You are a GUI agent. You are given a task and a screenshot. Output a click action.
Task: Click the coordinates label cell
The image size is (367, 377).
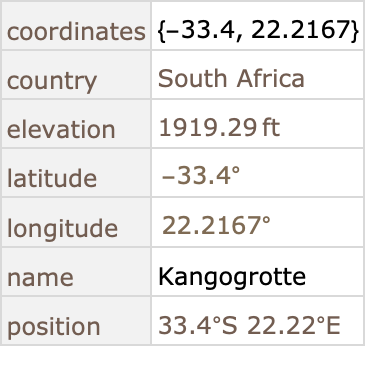[76, 26]
